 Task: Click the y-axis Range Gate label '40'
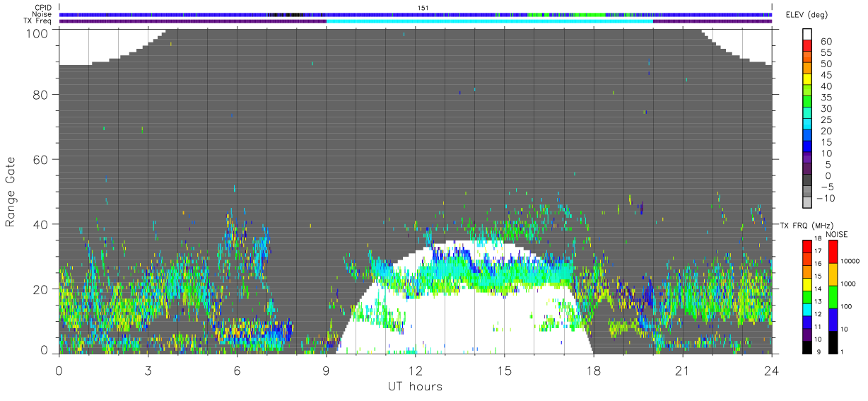click(x=41, y=224)
